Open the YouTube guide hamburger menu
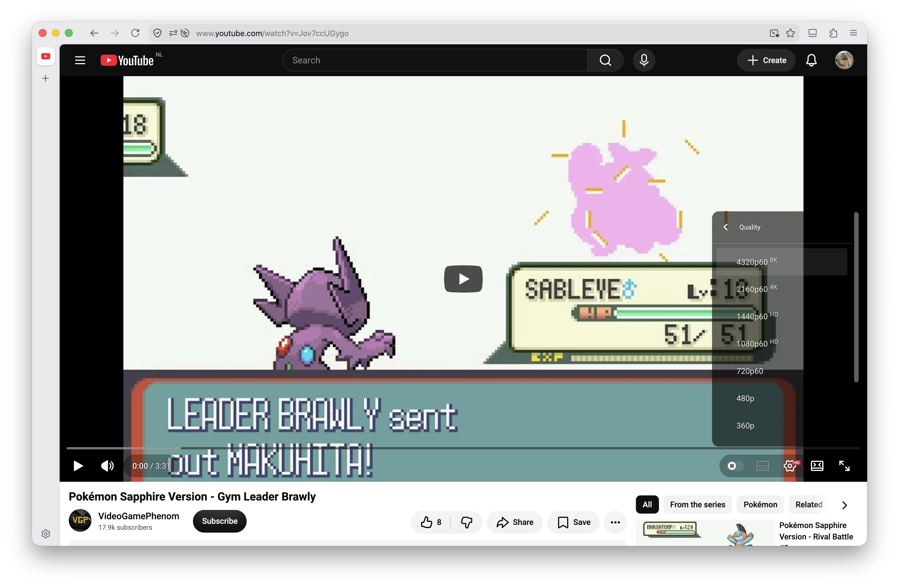 coord(80,61)
